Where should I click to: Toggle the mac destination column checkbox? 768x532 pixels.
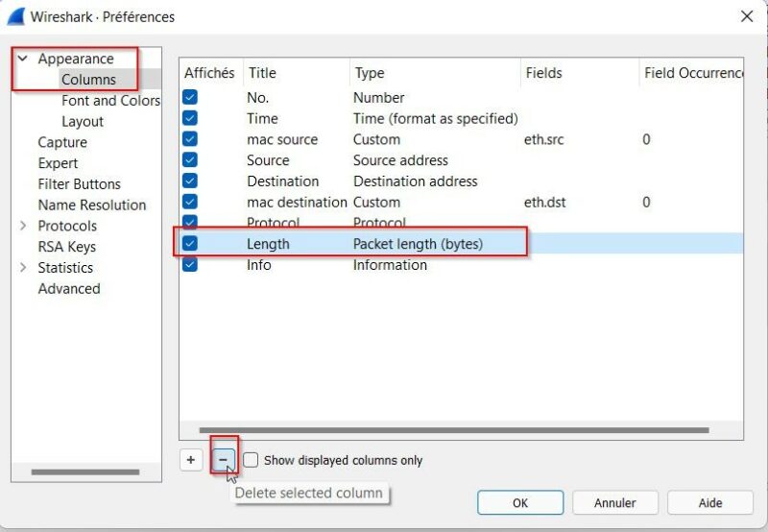click(x=190, y=202)
